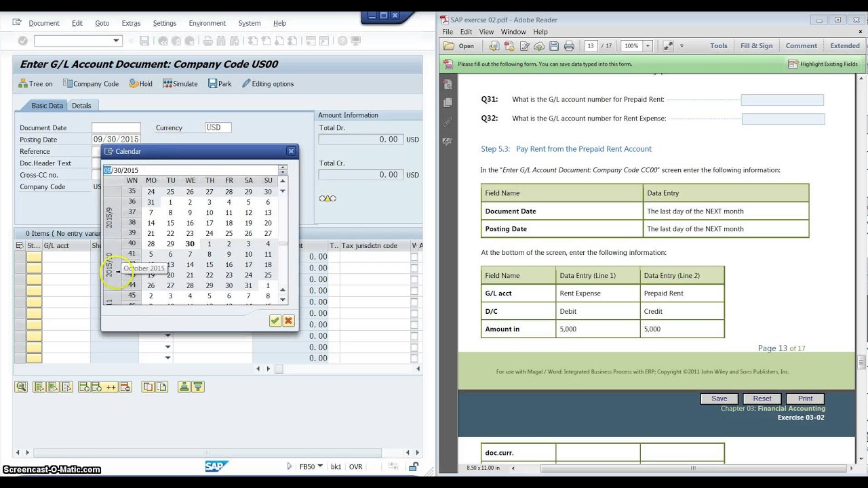
Task: Open Company Code selection
Action: coord(91,84)
